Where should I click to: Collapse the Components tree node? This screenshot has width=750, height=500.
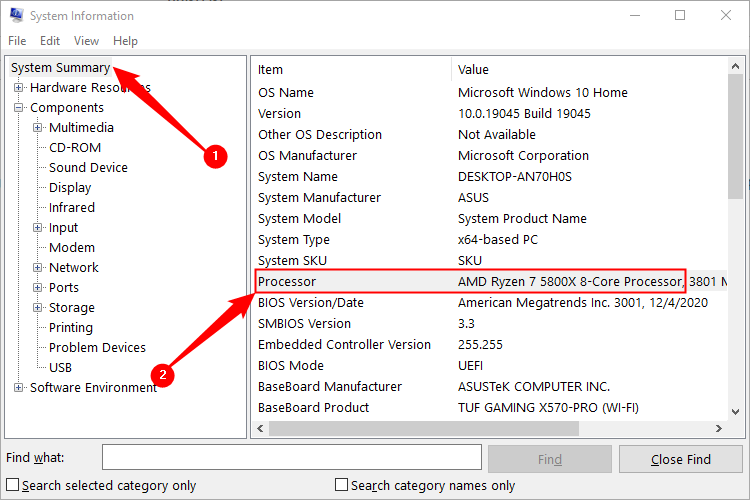(x=19, y=108)
